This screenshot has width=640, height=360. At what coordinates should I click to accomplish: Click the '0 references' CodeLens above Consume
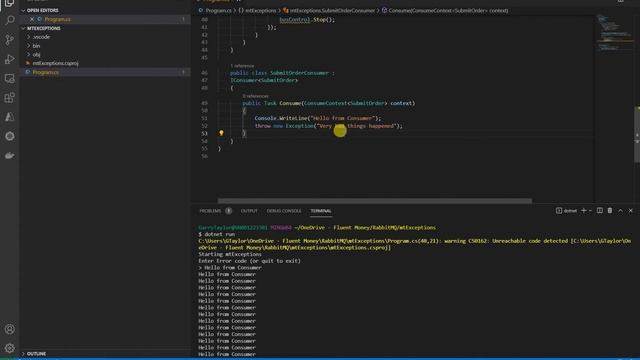point(255,96)
